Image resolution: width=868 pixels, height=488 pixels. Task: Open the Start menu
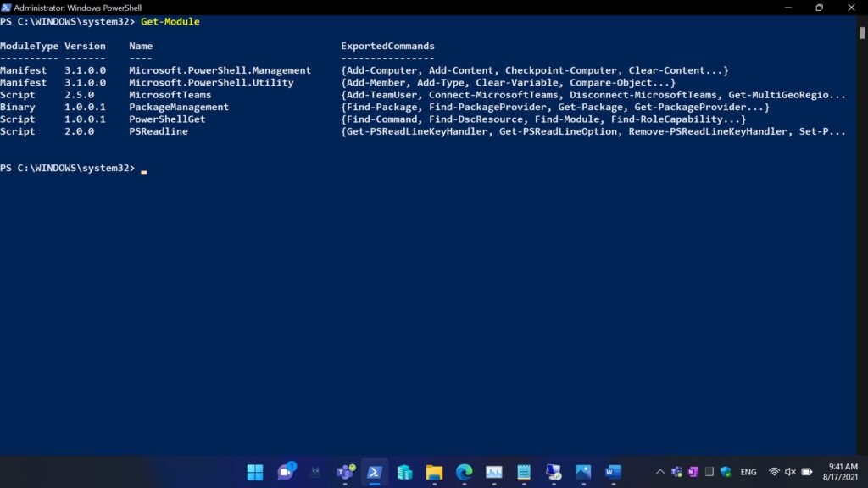254,472
